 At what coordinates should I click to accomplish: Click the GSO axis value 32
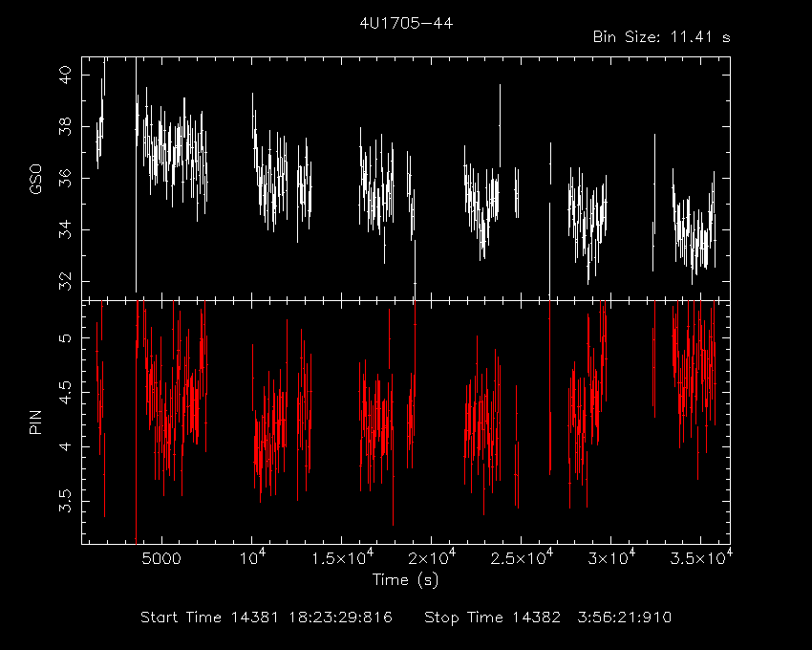click(65, 281)
